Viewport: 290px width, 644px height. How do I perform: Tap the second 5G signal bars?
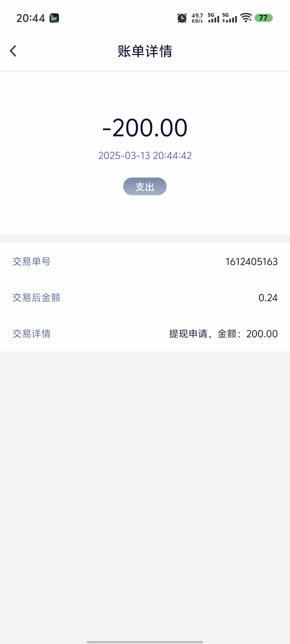click(x=230, y=18)
